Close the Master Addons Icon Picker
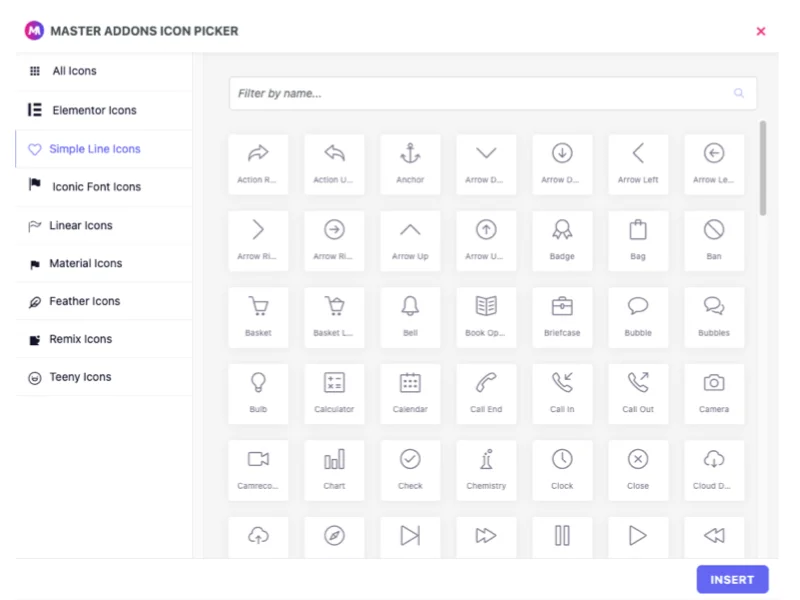The width and height of the screenshot is (800, 600). point(761,31)
